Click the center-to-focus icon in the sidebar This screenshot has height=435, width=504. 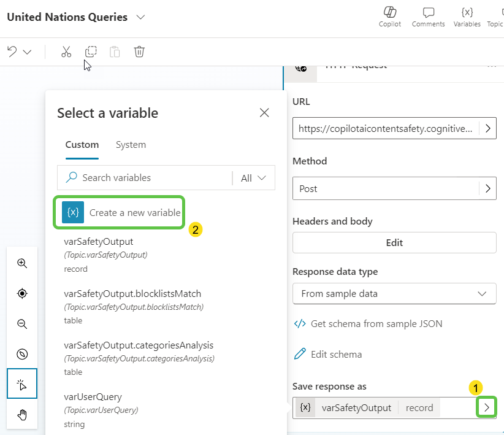click(x=22, y=293)
